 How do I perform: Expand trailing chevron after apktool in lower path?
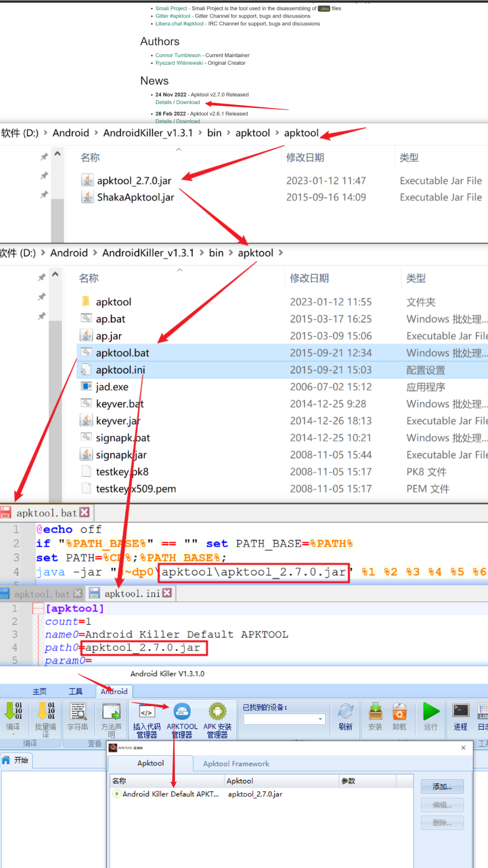coord(281,253)
